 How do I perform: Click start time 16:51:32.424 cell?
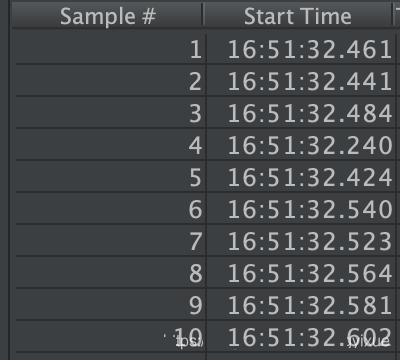point(301,177)
